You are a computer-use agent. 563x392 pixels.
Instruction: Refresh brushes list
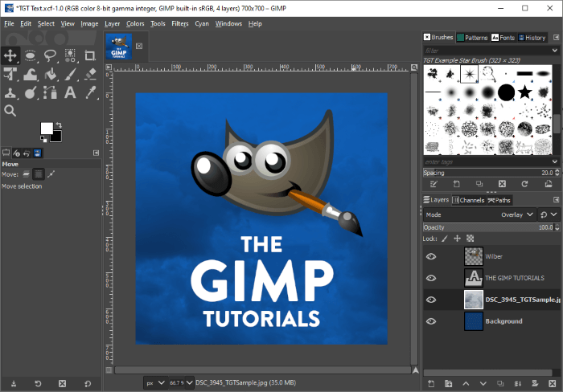pos(524,184)
